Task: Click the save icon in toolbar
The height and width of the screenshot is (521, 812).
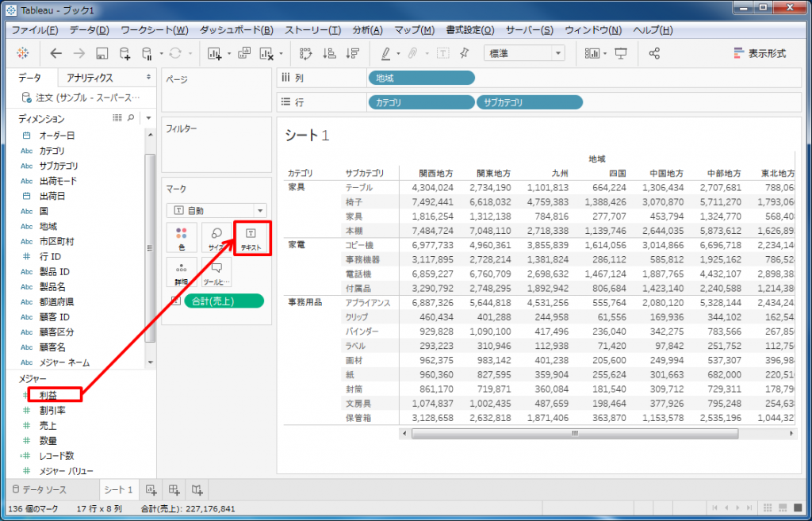Action: tap(101, 54)
